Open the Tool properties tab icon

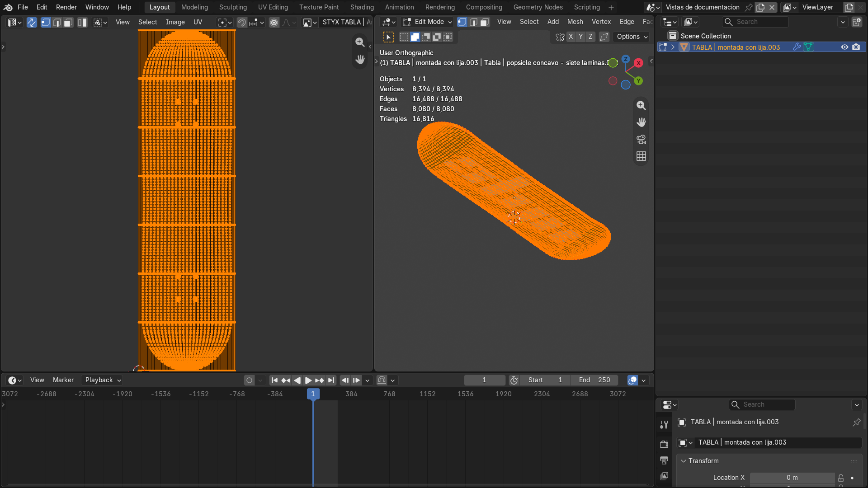pos(664,424)
